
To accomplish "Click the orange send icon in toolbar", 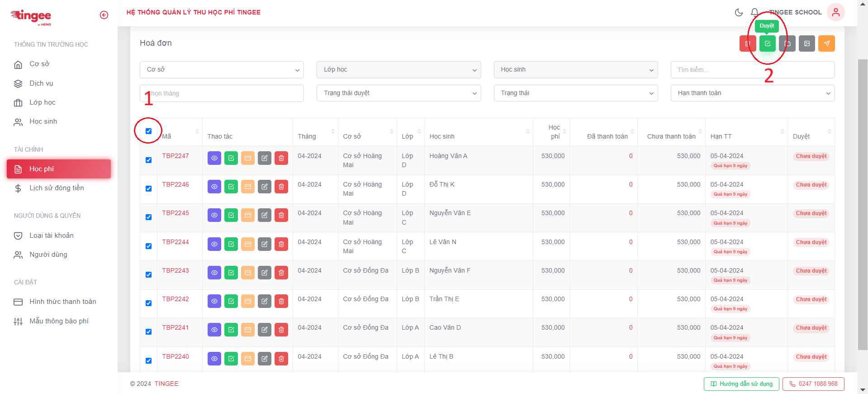I will tap(826, 44).
